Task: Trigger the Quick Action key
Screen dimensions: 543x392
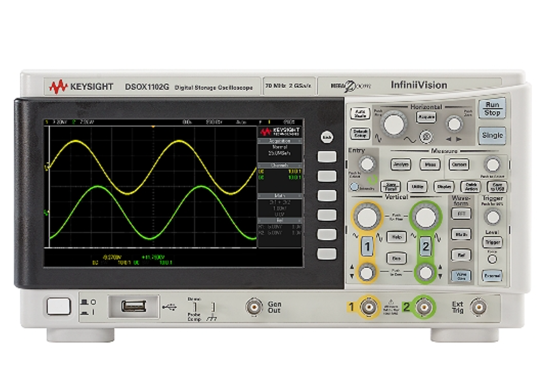Action: 471,187
